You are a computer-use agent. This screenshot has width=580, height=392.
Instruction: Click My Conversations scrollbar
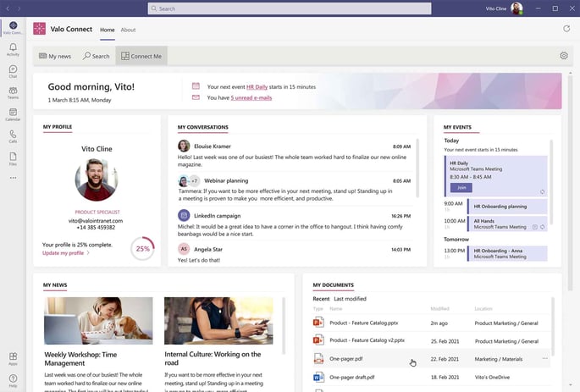(x=417, y=168)
